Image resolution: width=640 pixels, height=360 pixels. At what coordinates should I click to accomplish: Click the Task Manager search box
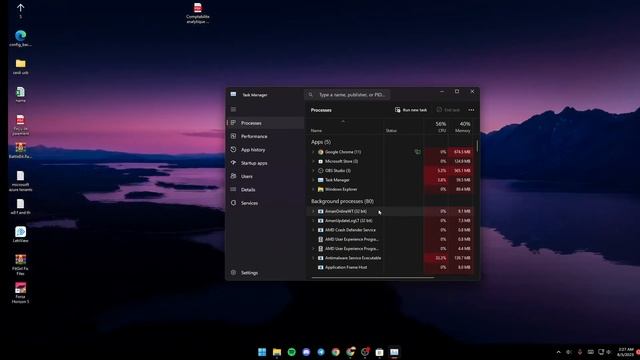[x=347, y=95]
